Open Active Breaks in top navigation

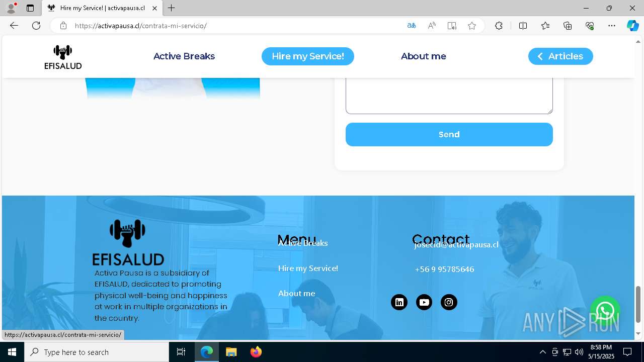[x=184, y=56]
